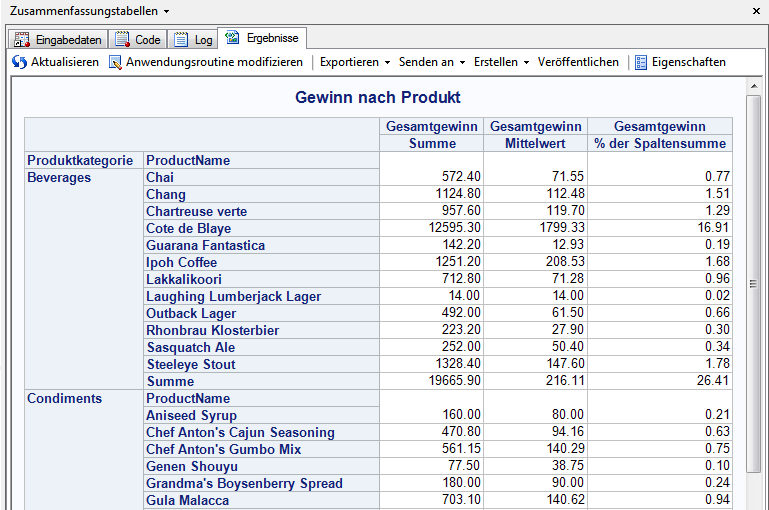Click the Laughing Lumberjack Lager label

[x=233, y=297]
